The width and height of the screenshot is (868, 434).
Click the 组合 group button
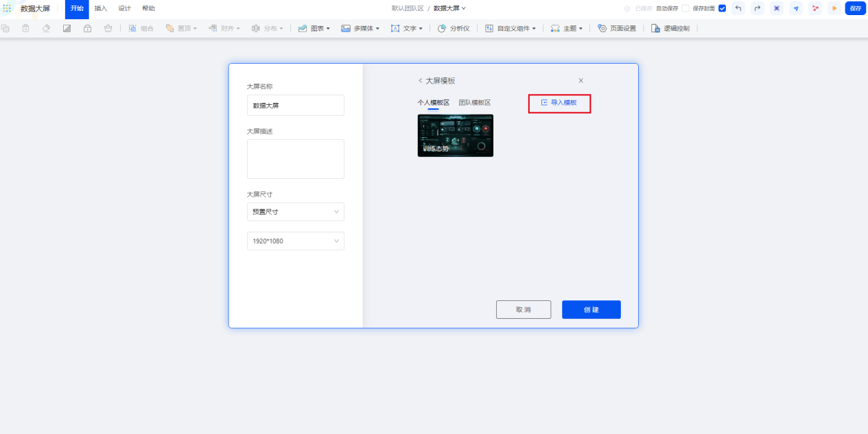pos(141,29)
